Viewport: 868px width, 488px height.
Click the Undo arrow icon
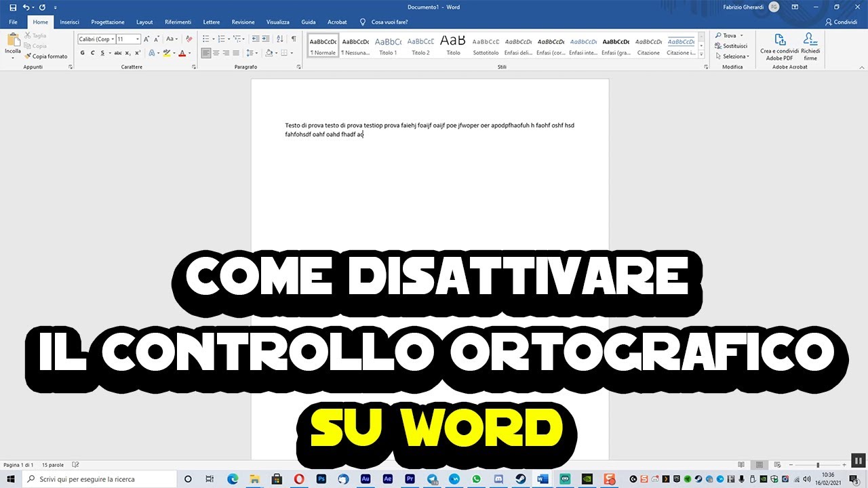26,7
